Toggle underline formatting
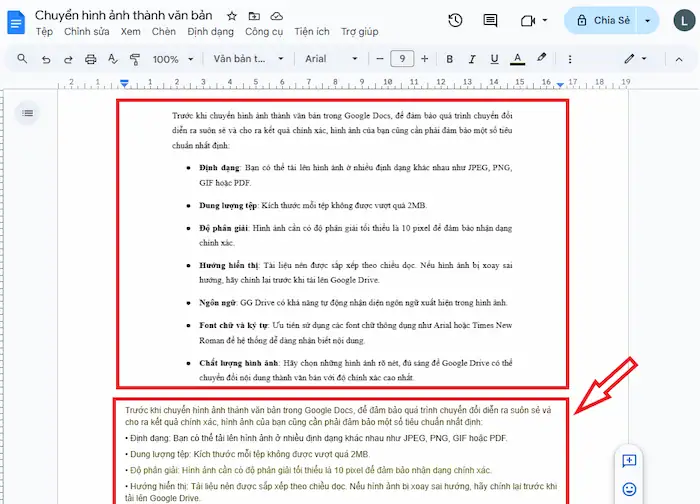The image size is (700, 504). pos(495,59)
